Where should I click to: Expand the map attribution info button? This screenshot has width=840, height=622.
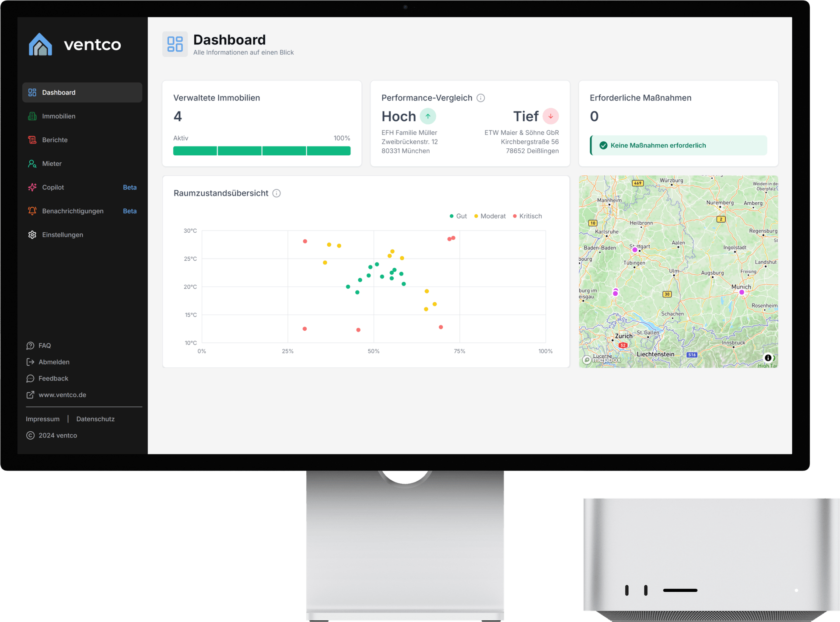(x=768, y=358)
